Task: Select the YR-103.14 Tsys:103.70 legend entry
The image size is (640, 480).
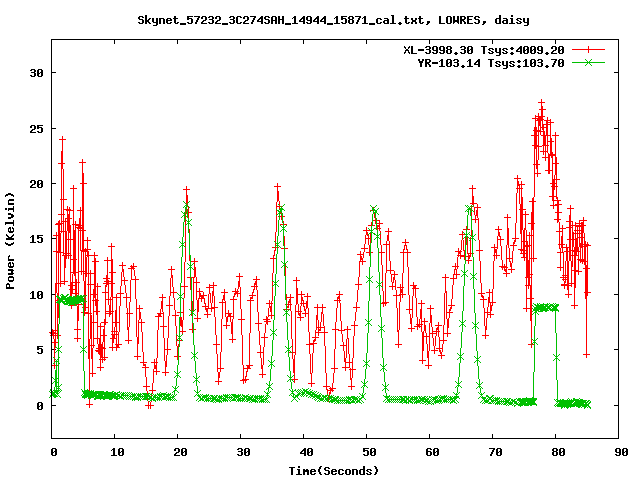Action: click(490, 63)
